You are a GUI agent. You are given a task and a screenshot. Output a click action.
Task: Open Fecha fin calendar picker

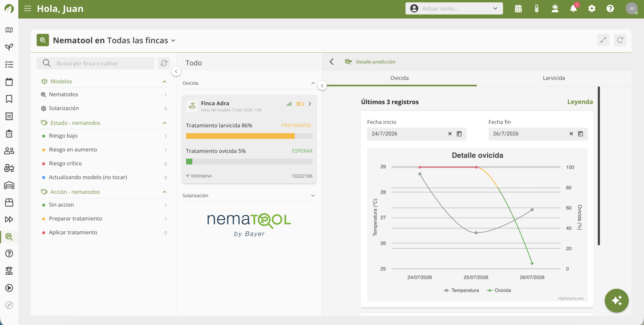tap(580, 134)
